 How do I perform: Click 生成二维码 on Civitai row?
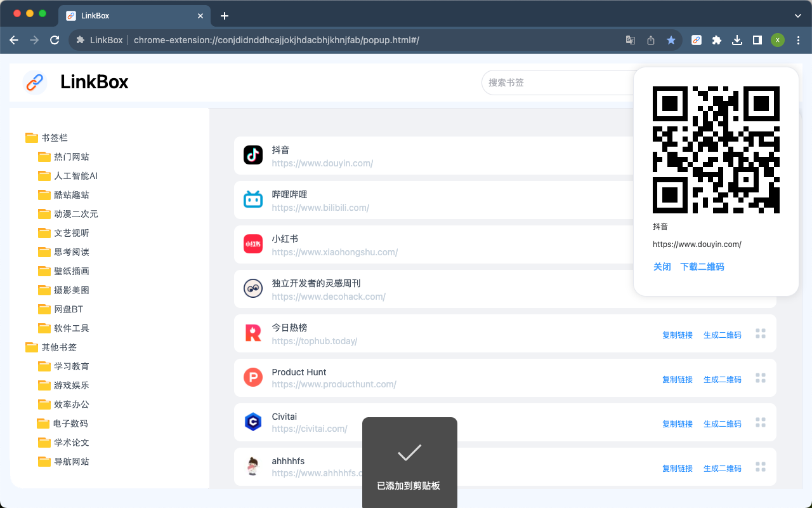723,424
